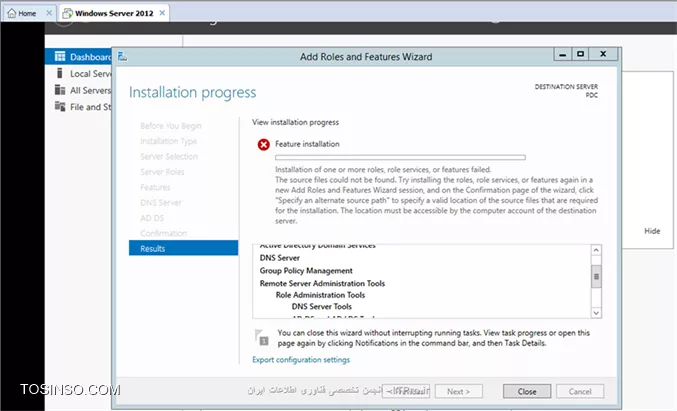Click DNS Server wizard step in sidebar
The image size is (677, 411).
click(x=161, y=202)
